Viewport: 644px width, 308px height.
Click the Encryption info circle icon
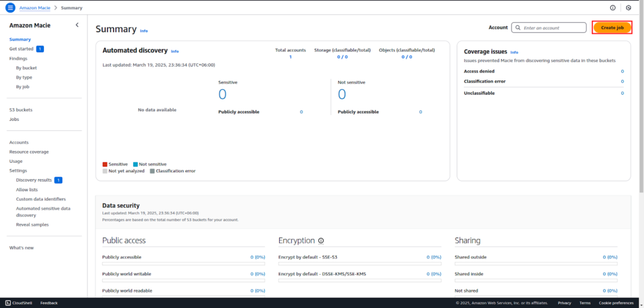click(x=321, y=241)
